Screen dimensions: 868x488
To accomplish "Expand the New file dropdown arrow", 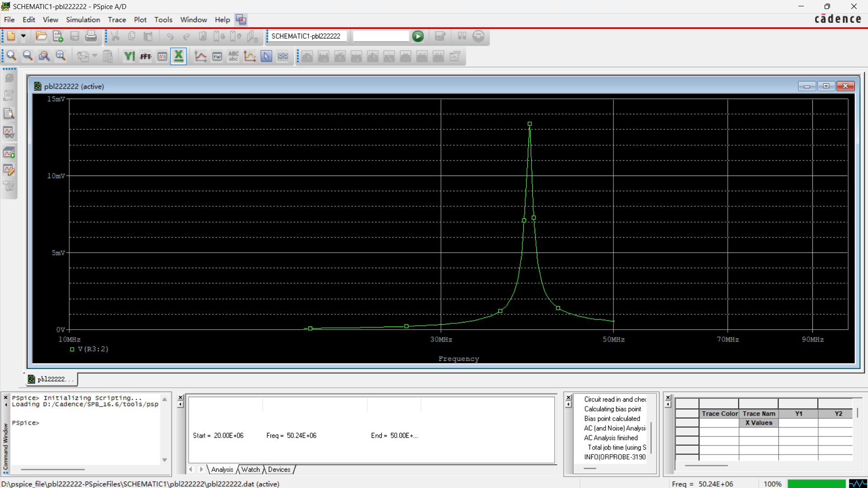I will tap(23, 36).
